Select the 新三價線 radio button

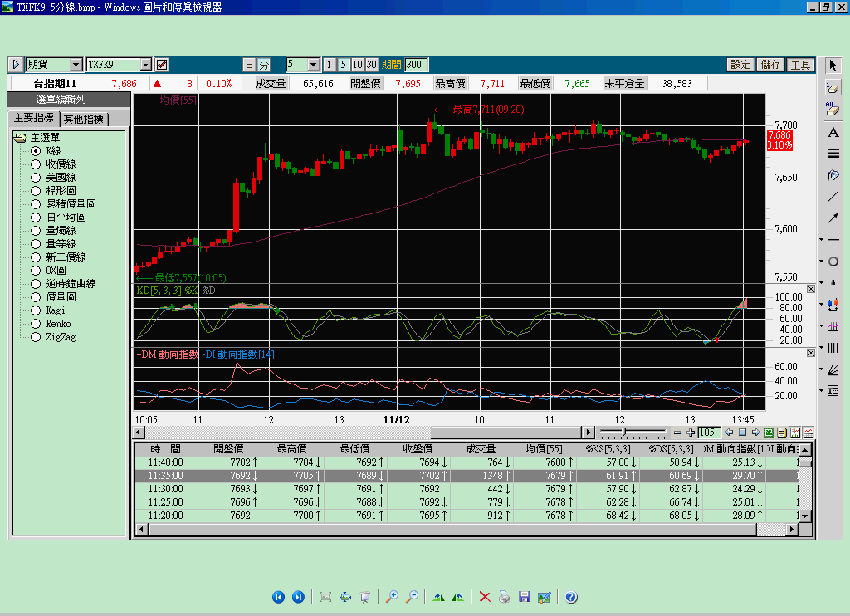click(36, 257)
